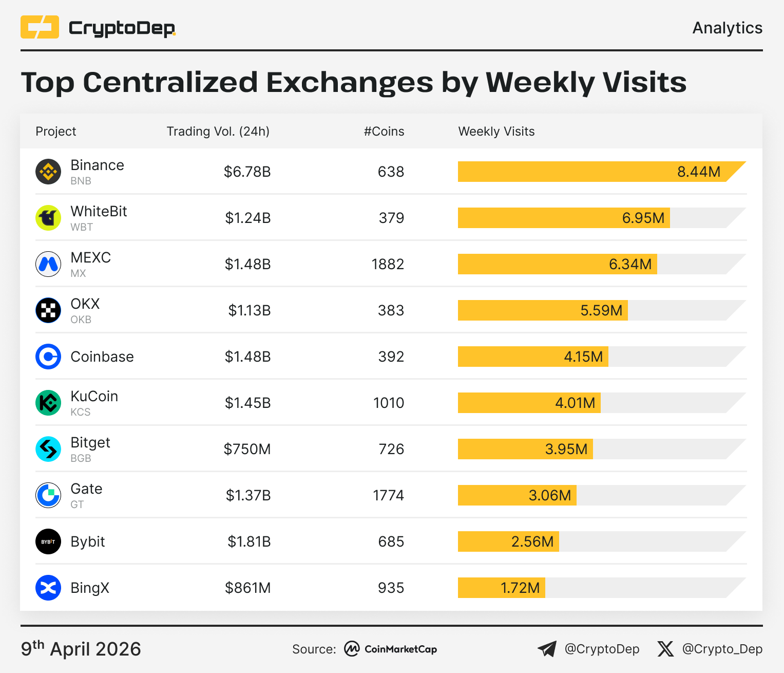This screenshot has width=784, height=673.
Task: Click the WhiteBit logo icon
Action: 48,218
